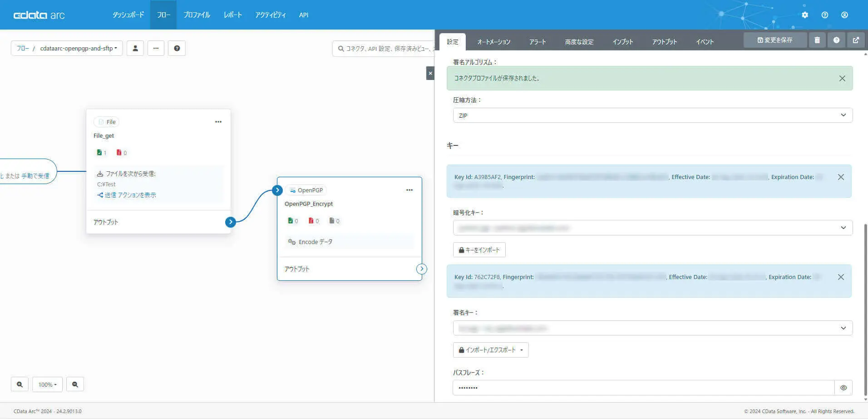Click OpenPGP_Encrypt output port arrow
868x419 pixels.
422,269
